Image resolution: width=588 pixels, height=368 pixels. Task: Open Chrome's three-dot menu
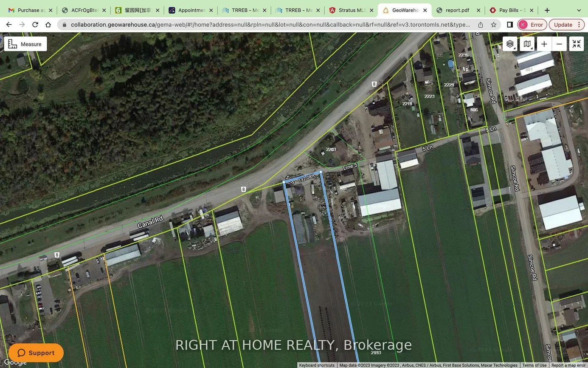(x=579, y=24)
